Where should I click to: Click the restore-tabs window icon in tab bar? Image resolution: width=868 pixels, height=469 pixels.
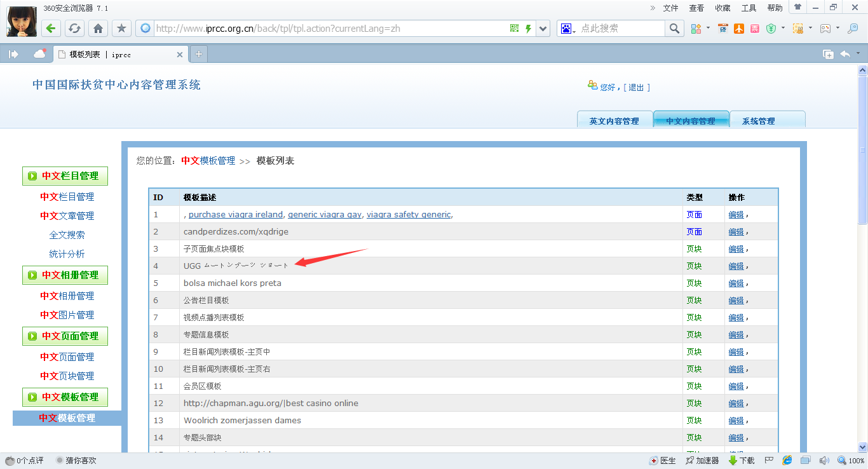(828, 54)
